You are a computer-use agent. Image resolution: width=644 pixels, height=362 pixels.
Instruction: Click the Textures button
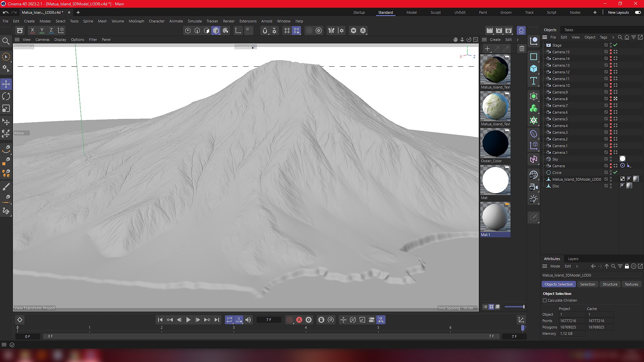click(632, 284)
